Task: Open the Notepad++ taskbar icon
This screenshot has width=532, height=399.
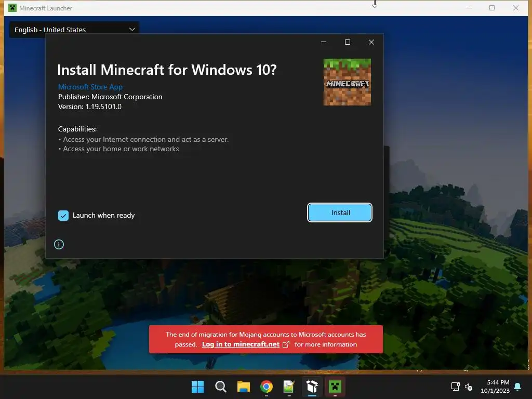Action: [x=289, y=387]
